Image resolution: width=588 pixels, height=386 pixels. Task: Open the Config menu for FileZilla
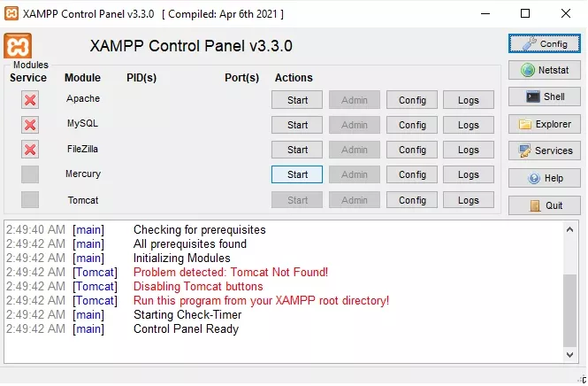click(412, 150)
